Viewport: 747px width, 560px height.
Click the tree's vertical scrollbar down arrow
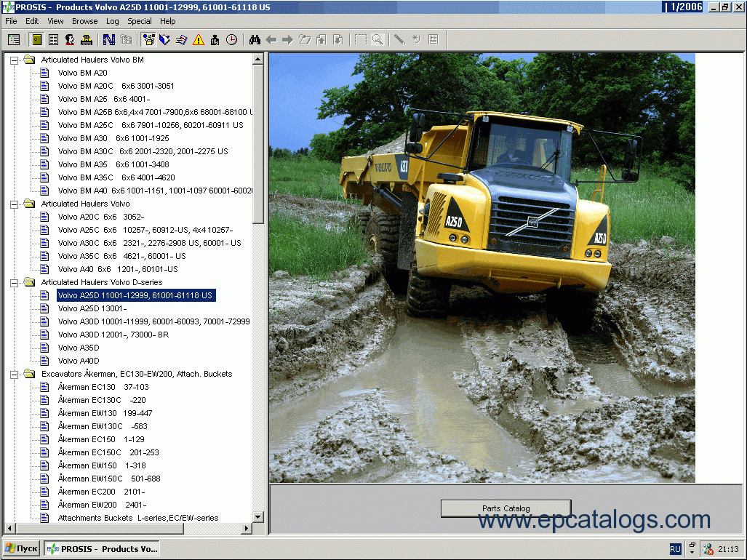click(257, 517)
